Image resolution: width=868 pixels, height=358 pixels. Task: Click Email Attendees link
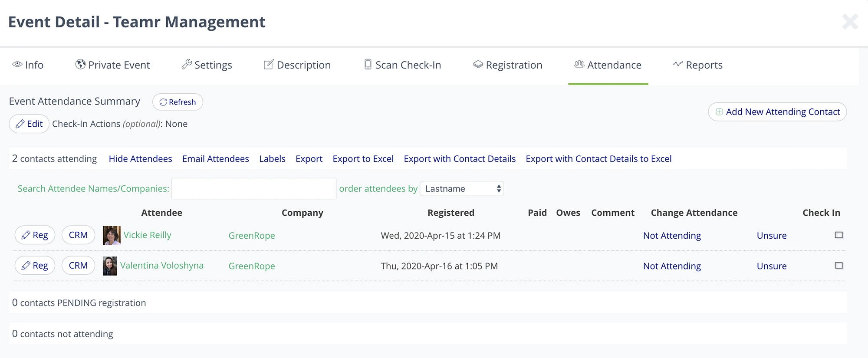(216, 159)
